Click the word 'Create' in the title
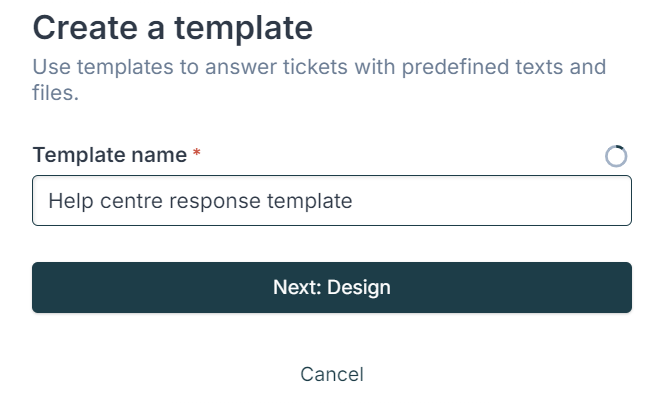This screenshot has width=649, height=404. point(85,28)
